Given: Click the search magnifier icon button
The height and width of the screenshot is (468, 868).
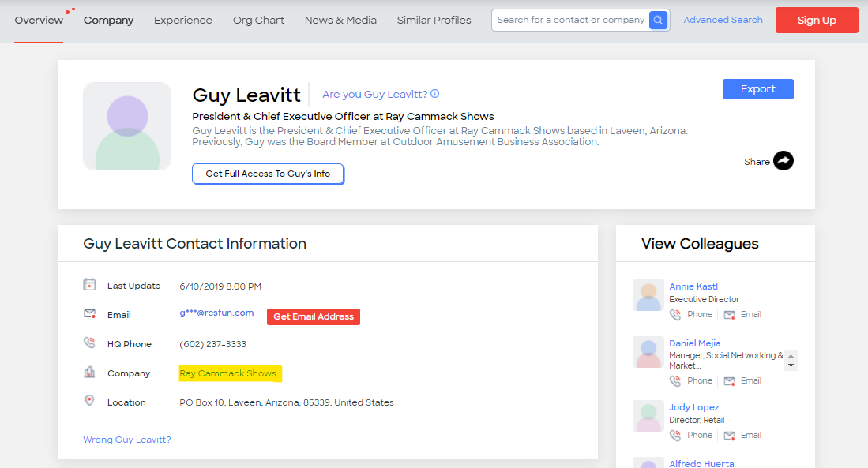Looking at the screenshot, I should (x=658, y=20).
